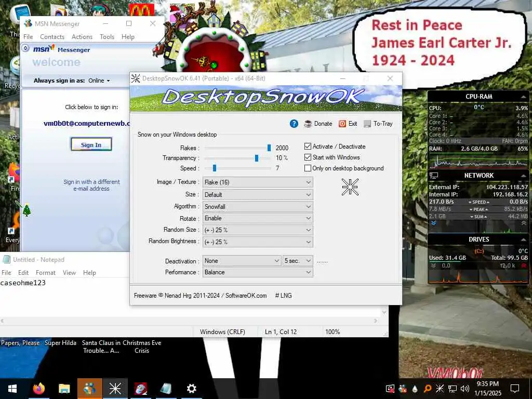Open the DesktopSnowOK help question mark icon
532x399 pixels.
[x=294, y=124]
